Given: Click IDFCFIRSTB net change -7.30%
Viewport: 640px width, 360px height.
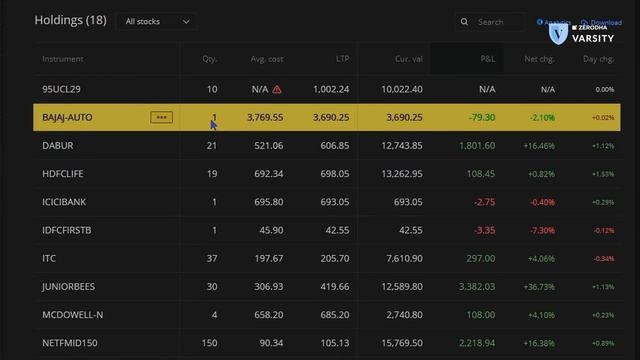Looking at the screenshot, I should click(x=542, y=230).
